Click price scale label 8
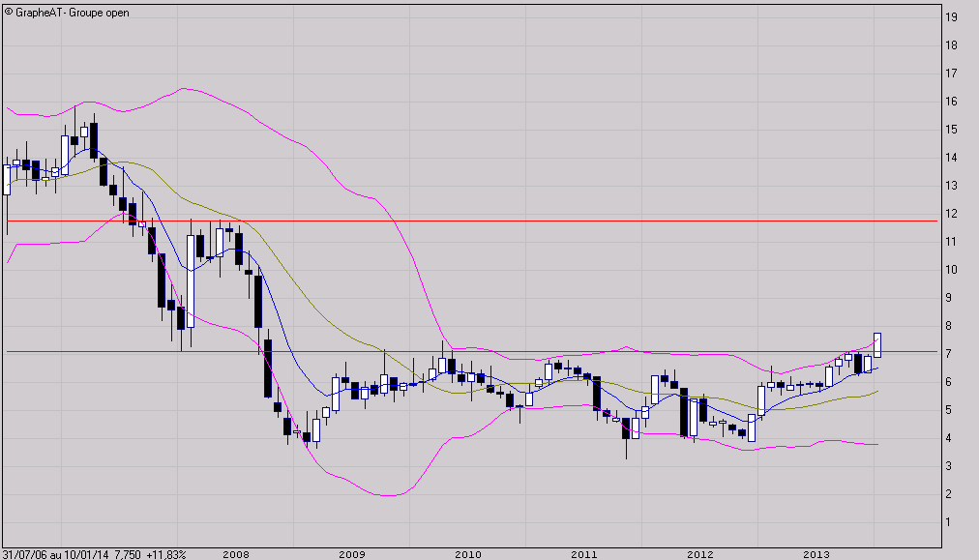 pos(948,327)
